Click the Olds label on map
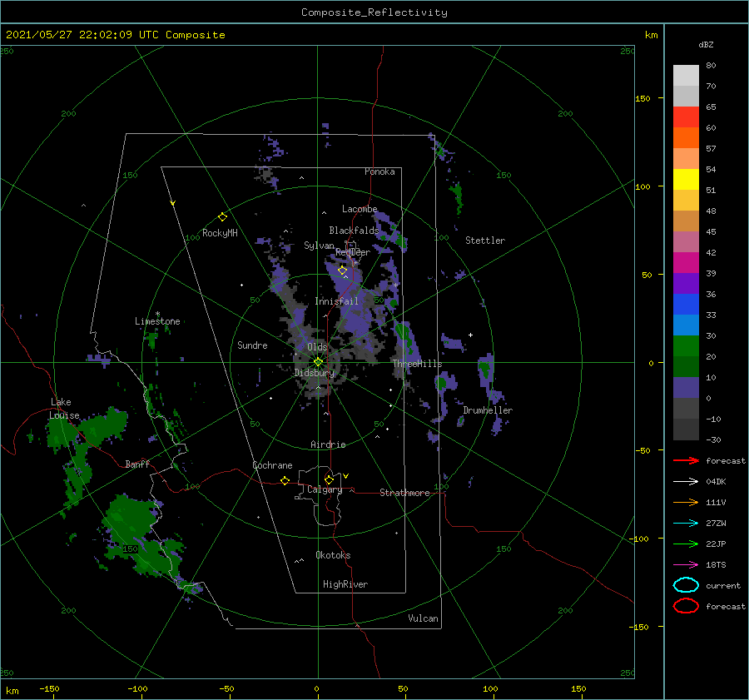 pos(317,347)
